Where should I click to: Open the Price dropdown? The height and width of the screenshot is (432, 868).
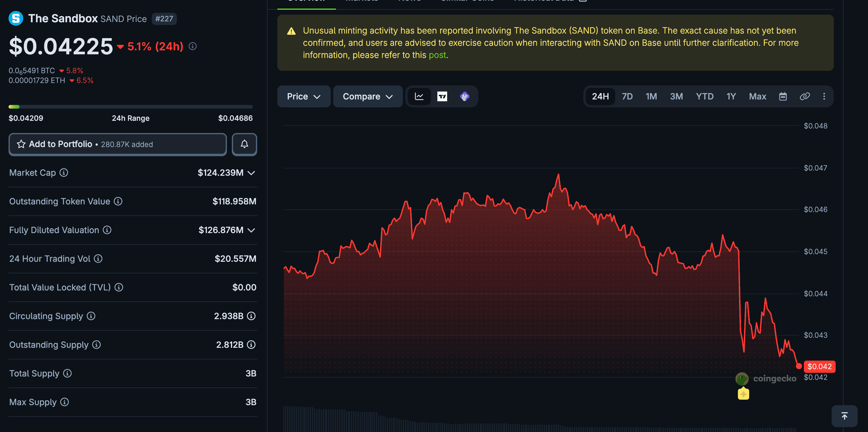pyautogui.click(x=304, y=96)
